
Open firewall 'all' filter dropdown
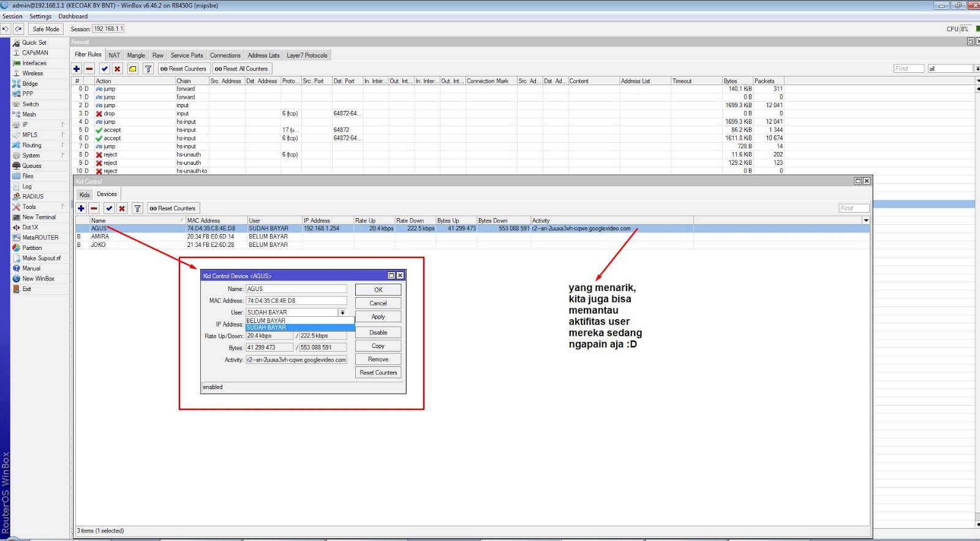click(977, 69)
